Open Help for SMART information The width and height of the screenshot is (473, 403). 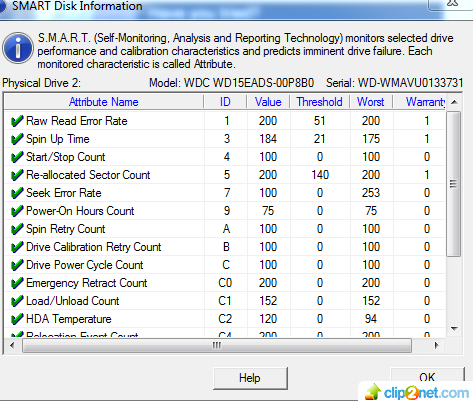point(250,378)
